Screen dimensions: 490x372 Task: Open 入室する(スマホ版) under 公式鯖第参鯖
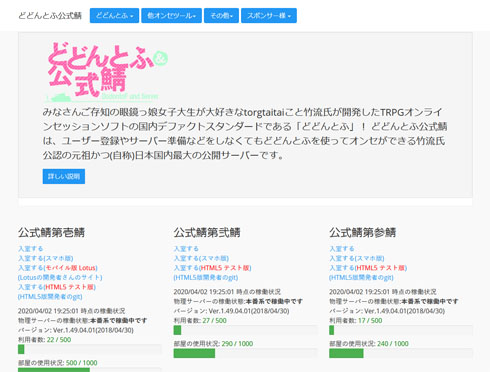357,258
